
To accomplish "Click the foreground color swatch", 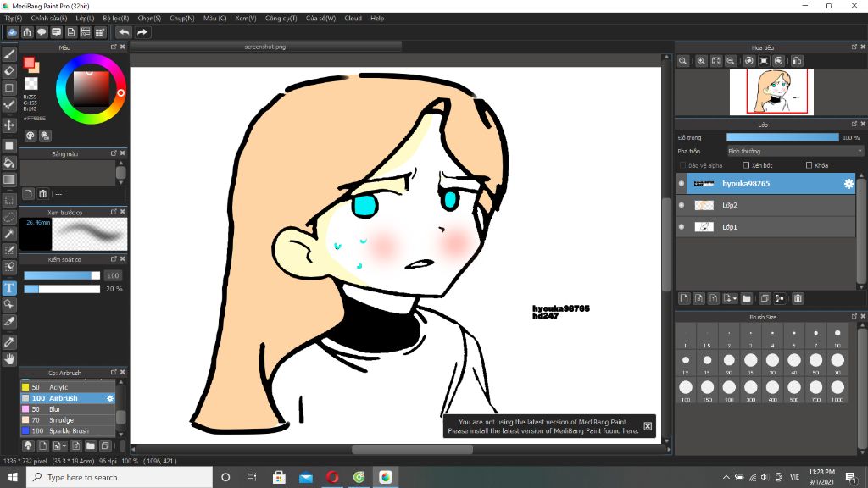I will (29, 63).
